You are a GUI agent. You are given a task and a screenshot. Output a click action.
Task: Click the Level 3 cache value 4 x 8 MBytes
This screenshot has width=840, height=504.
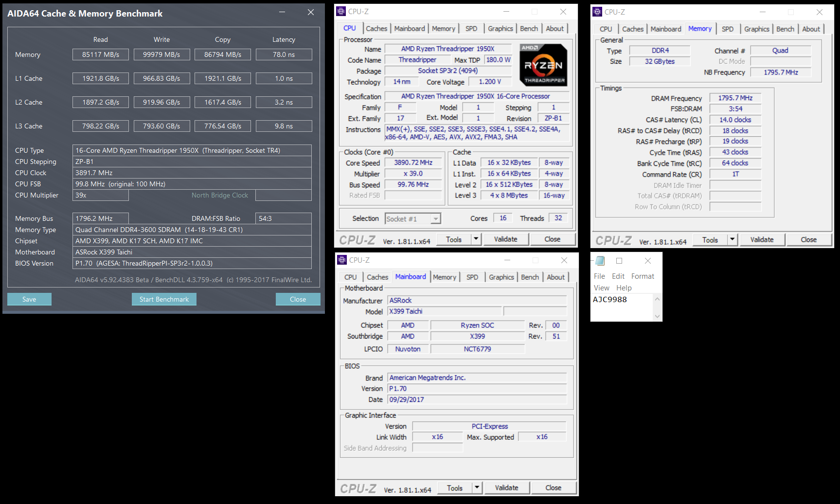click(509, 195)
